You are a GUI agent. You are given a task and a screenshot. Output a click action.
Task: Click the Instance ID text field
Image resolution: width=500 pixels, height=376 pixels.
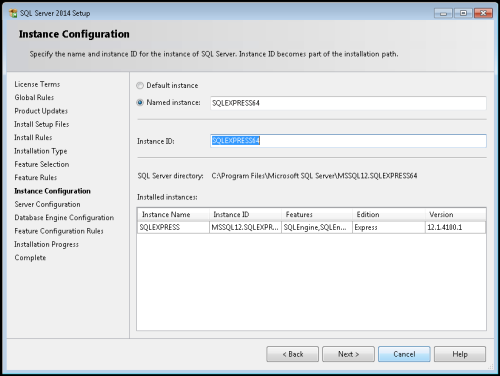click(348, 141)
